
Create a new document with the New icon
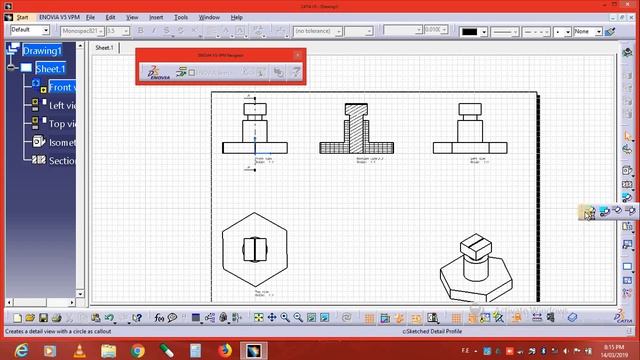pyautogui.click(x=17, y=318)
